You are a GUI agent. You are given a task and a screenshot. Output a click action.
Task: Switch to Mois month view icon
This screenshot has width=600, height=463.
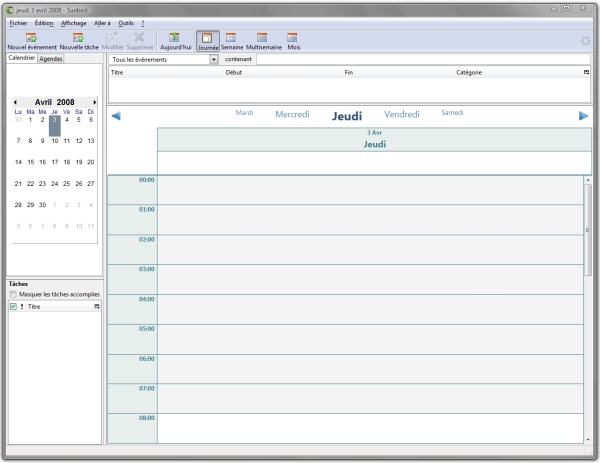(x=294, y=37)
